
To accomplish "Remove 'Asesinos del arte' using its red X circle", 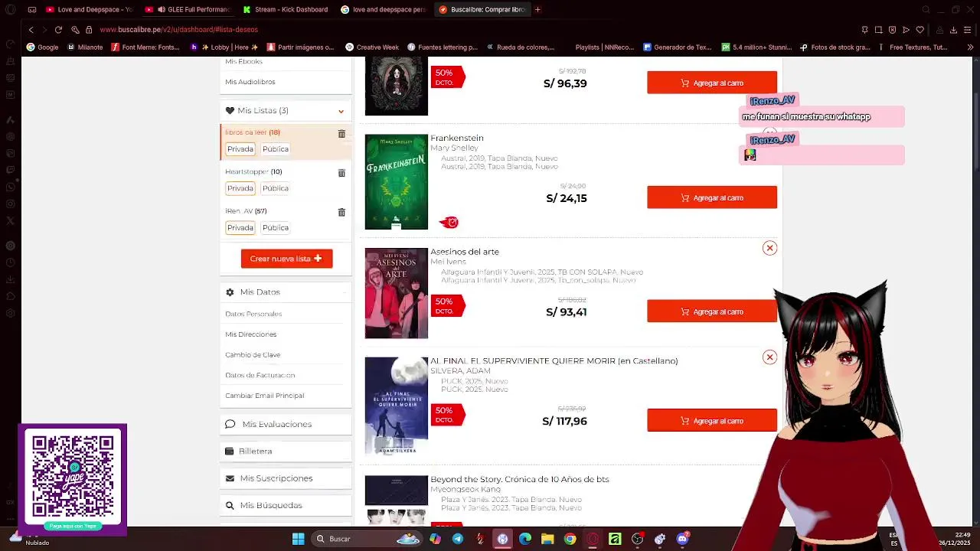I will pyautogui.click(x=769, y=248).
